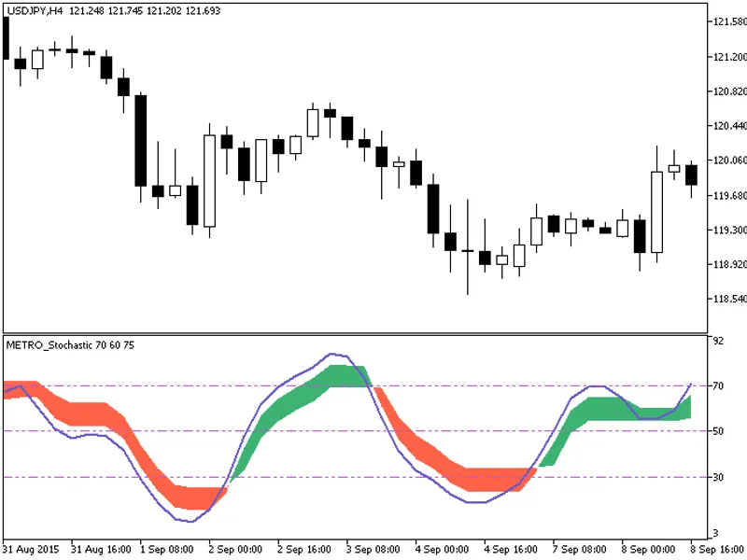Select the 31 Aug 16:00 time label
This screenshot has width=747, height=560.
[101, 550]
